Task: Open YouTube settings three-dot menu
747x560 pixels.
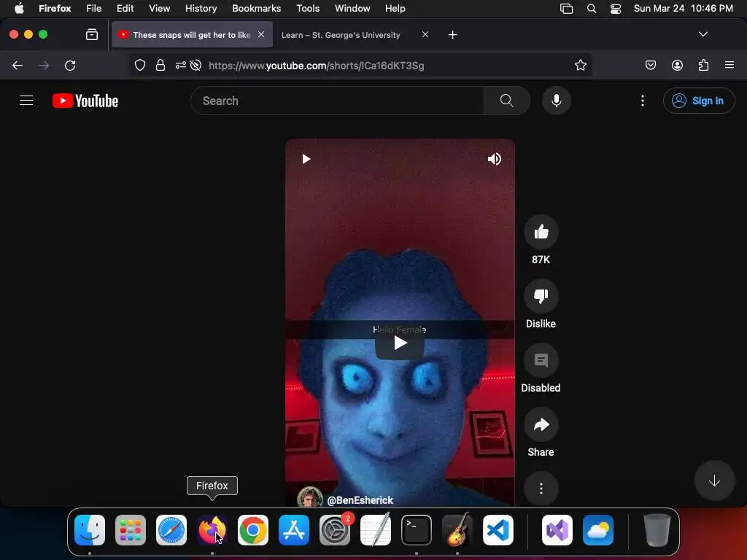Action: 642,101
